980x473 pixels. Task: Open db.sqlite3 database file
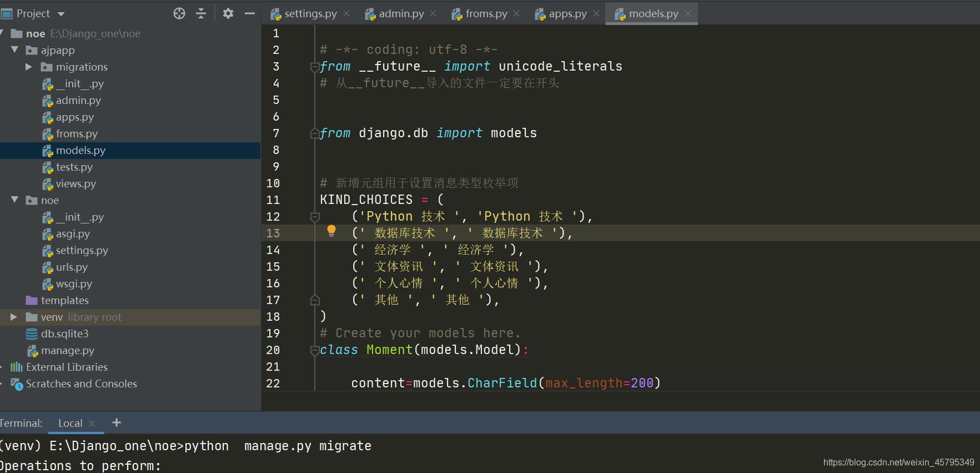(57, 333)
